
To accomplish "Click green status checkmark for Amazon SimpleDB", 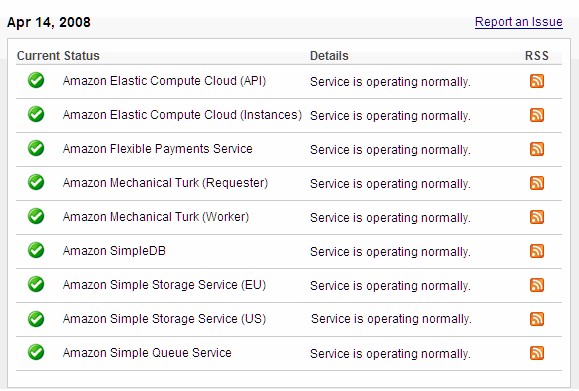I will click(36, 250).
